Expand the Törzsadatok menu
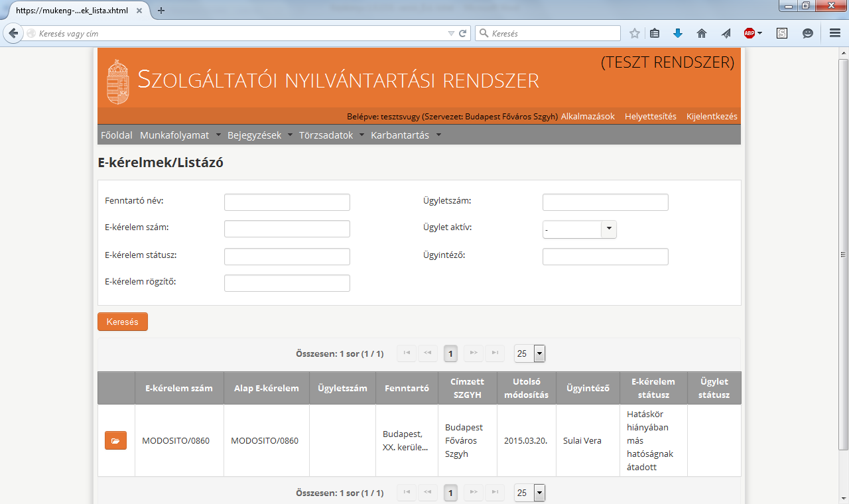Image resolution: width=849 pixels, height=504 pixels. pyautogui.click(x=332, y=135)
